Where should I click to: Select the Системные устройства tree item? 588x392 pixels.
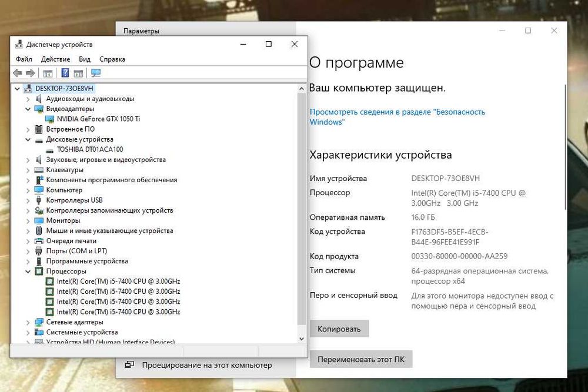[x=82, y=332]
